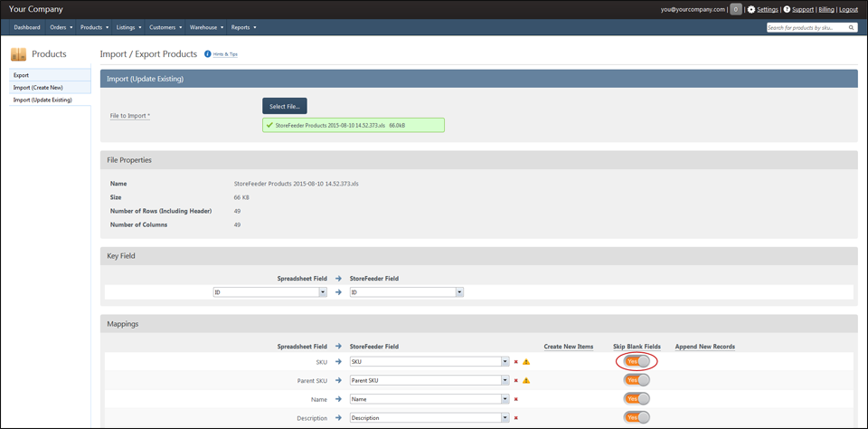
Task: Click the search magnifier icon
Action: [852, 28]
